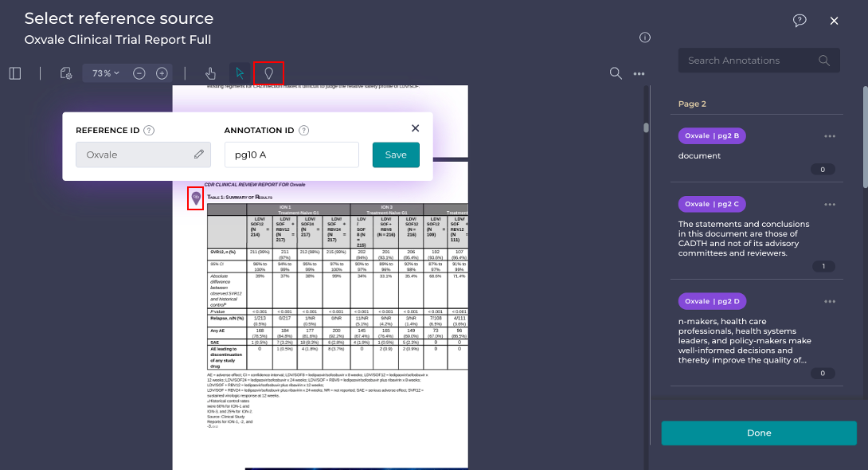The image size is (868, 470).
Task: Show help for Reference ID
Action: (x=149, y=131)
